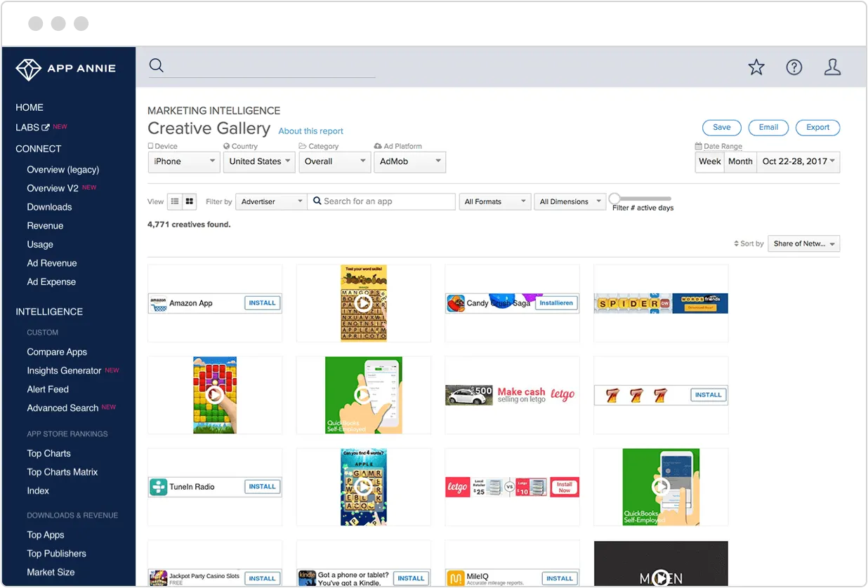Open the user account profile icon
This screenshot has height=588, width=868.
click(832, 67)
